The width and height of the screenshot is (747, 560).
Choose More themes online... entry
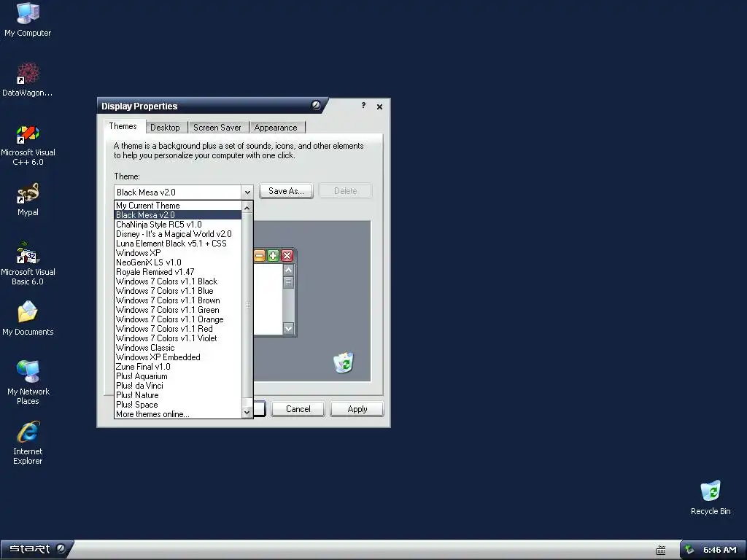point(178,414)
